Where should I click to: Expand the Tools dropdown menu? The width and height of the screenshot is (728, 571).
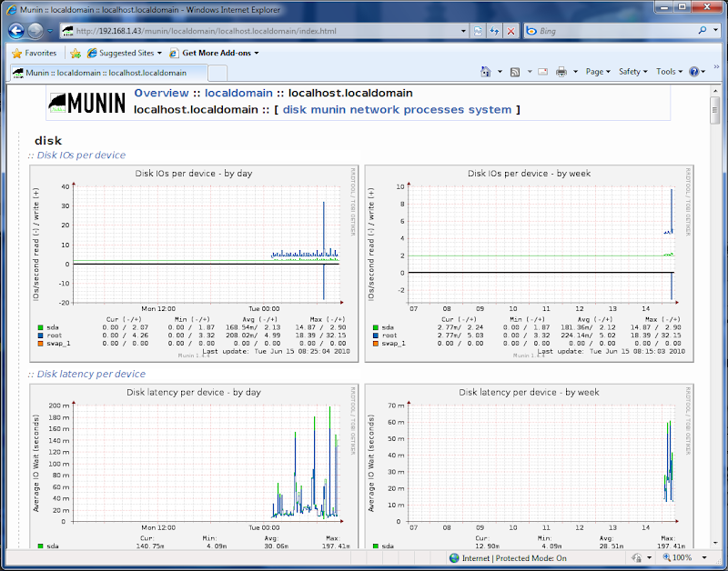[x=669, y=72]
